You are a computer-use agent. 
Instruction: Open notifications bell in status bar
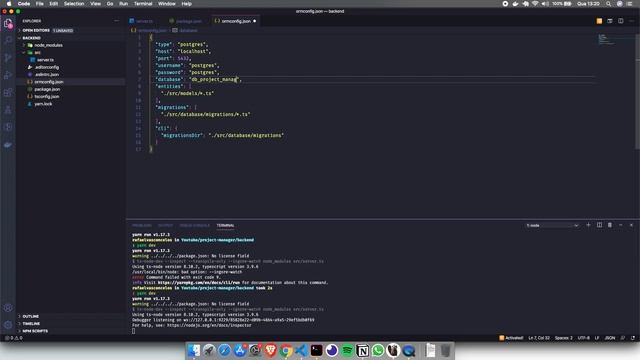(x=633, y=338)
